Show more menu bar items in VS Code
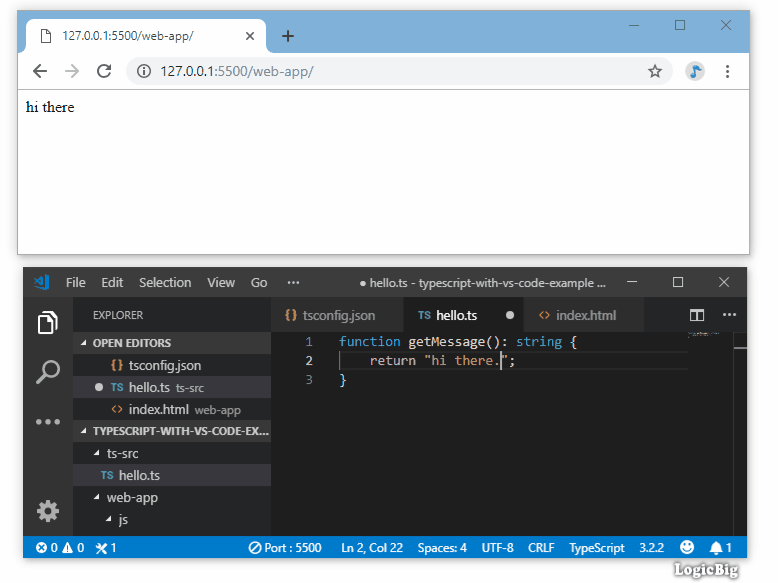 [x=293, y=282]
